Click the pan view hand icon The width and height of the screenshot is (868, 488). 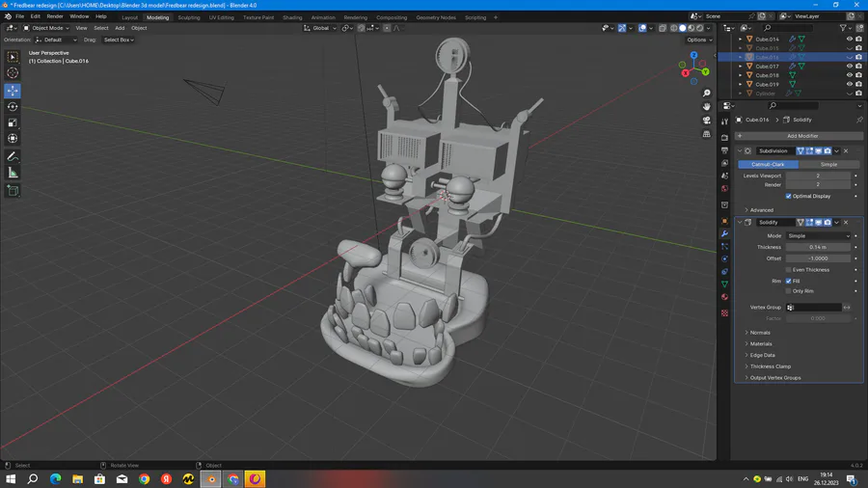click(x=706, y=107)
